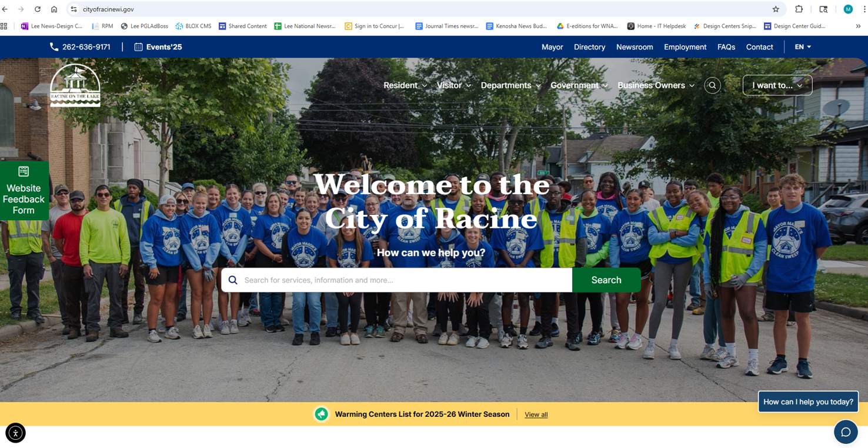This screenshot has width=868, height=448.
Task: Expand the Departments dropdown
Action: coord(510,85)
